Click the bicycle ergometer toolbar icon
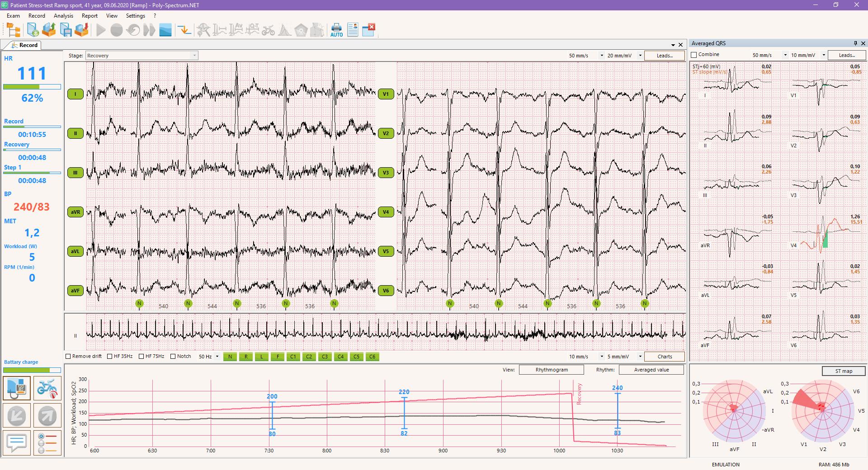The image size is (868, 470). tap(269, 30)
